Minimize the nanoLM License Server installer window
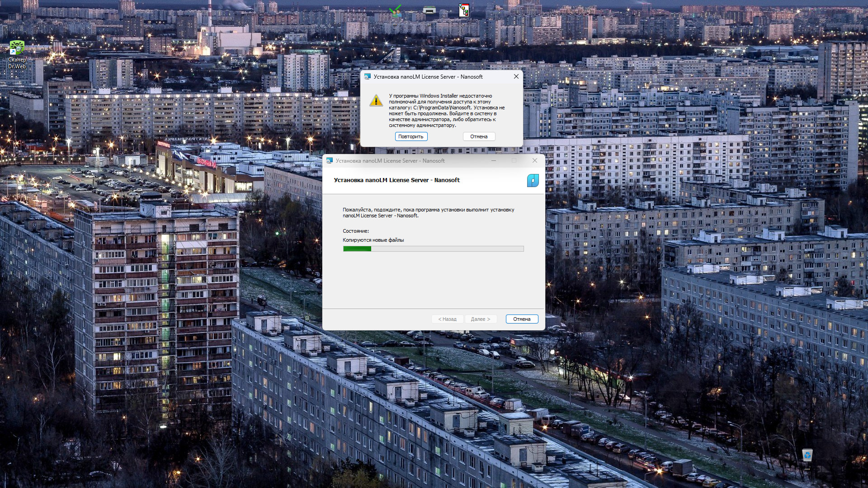 coord(494,161)
